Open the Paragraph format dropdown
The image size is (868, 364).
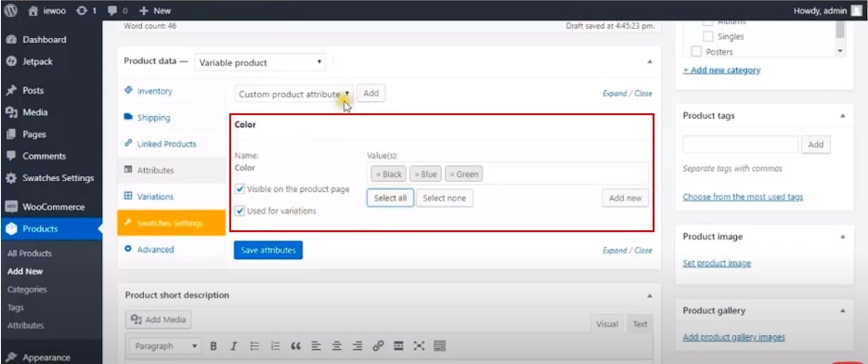165,346
